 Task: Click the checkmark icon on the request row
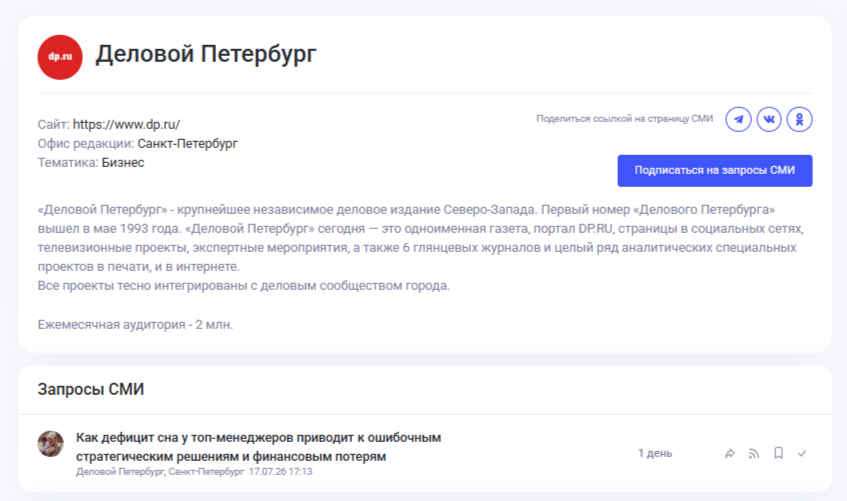coord(802,453)
